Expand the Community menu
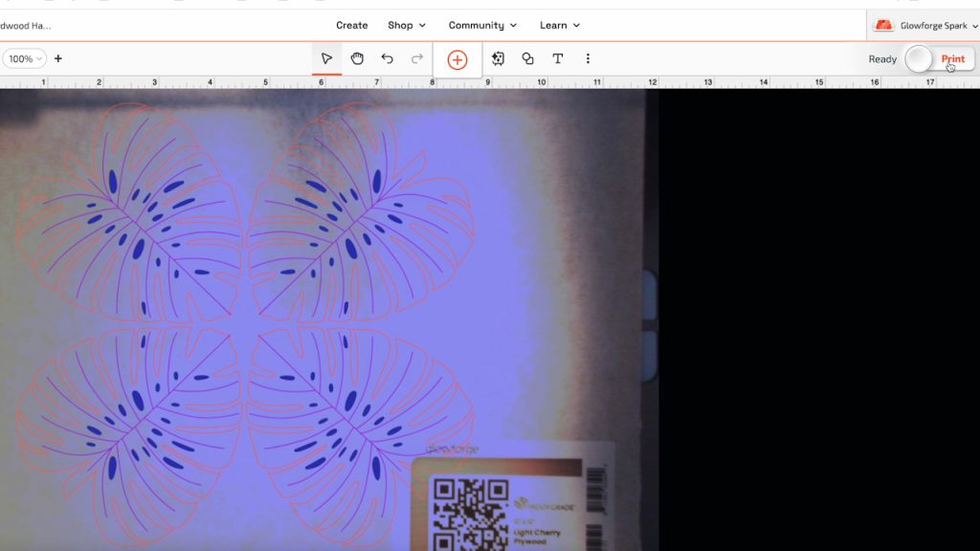Viewport: 980px width, 551px height. pos(482,25)
